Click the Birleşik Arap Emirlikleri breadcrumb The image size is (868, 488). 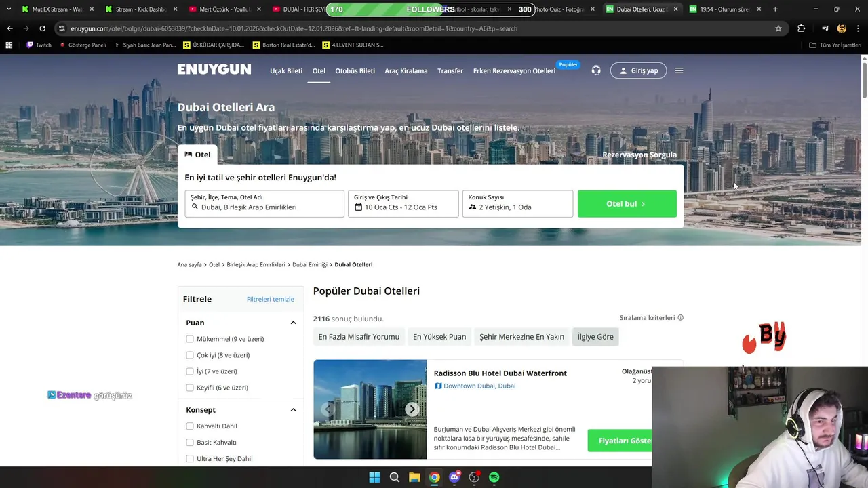click(256, 264)
